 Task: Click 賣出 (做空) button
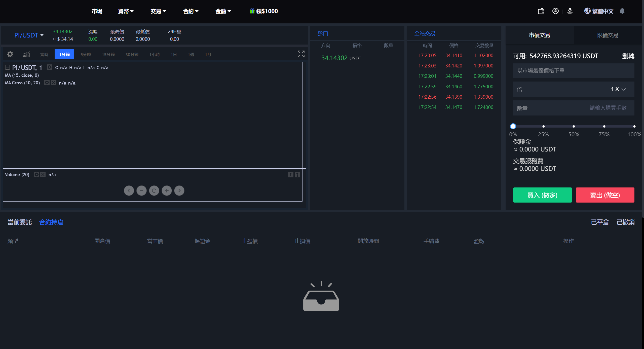tap(605, 195)
